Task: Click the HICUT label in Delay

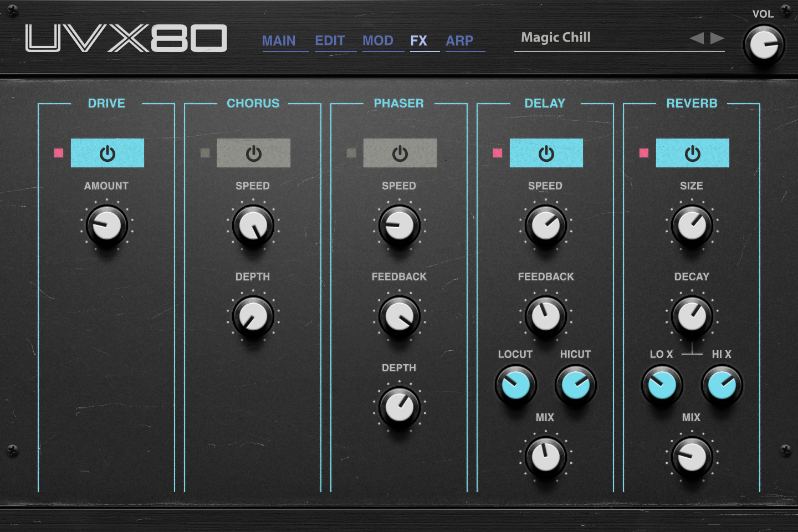Action: tap(575, 354)
